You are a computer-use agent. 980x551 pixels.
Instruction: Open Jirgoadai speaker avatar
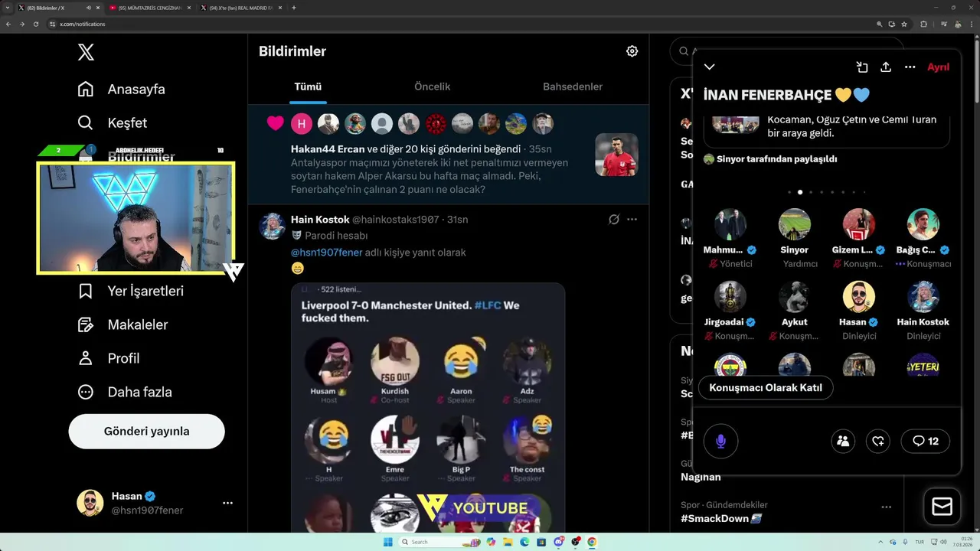point(730,296)
